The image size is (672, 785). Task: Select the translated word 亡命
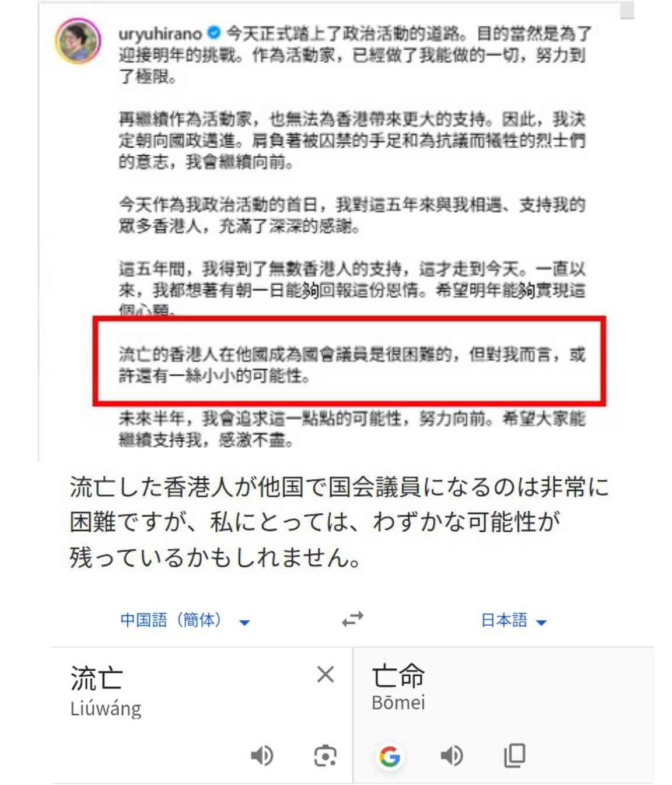point(398,675)
